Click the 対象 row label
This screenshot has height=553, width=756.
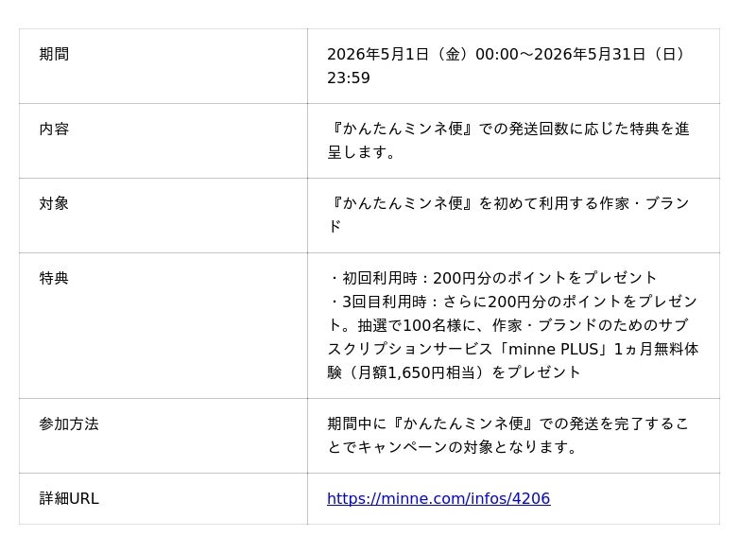[54, 203]
